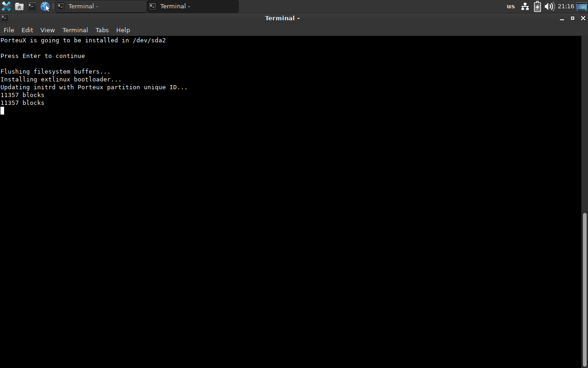Open the Edit menu
This screenshot has height=368, width=588.
(27, 30)
